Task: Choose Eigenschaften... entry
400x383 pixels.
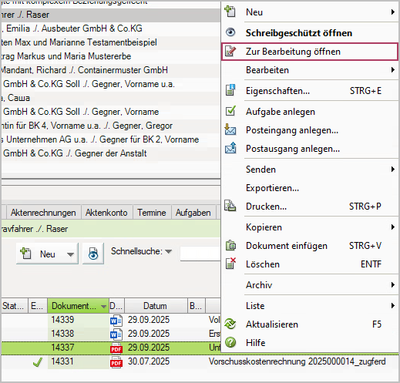Action: (310, 91)
